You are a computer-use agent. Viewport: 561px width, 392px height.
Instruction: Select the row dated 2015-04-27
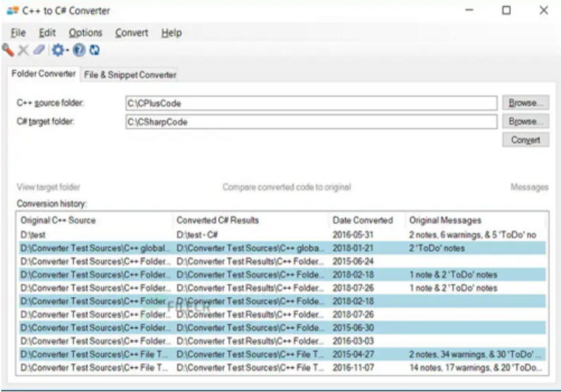[x=283, y=354]
